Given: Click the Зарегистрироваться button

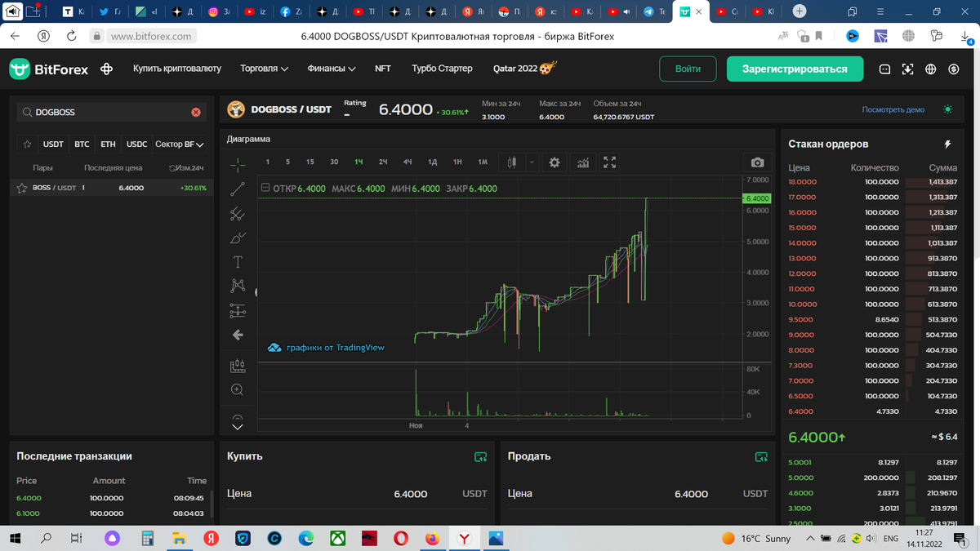Looking at the screenshot, I should coord(795,69).
